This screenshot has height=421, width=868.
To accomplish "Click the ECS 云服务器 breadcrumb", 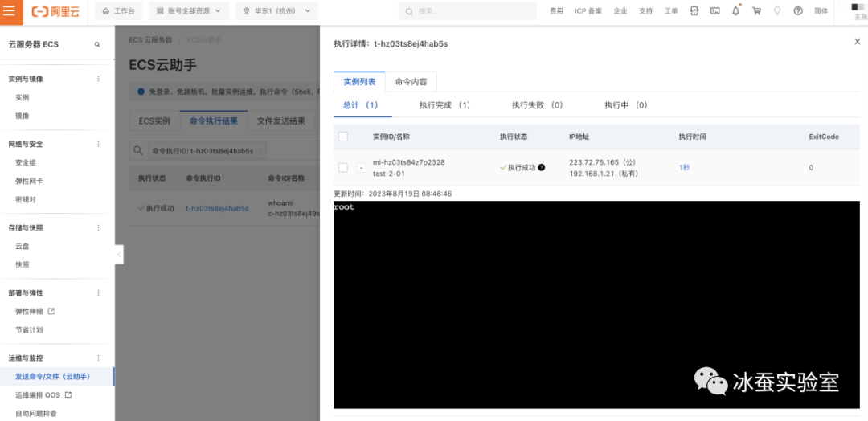I will coord(150,40).
